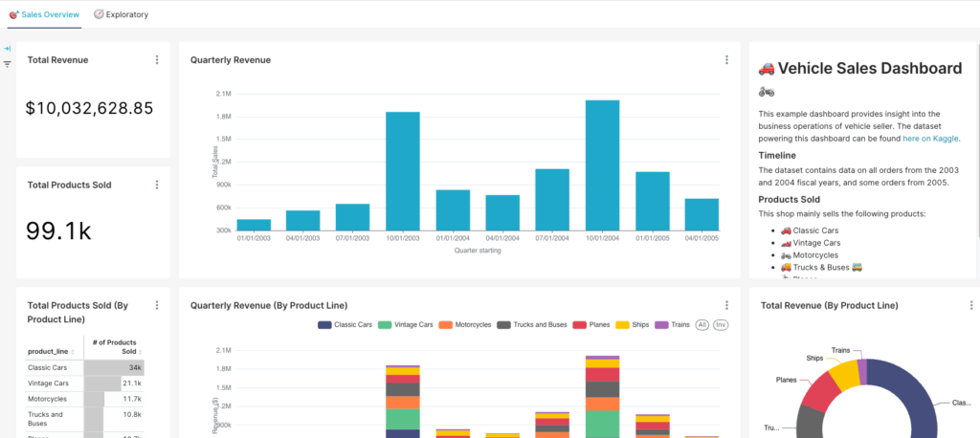Open Total Products Sold card kebab menu
Image resolution: width=980 pixels, height=438 pixels.
point(157,185)
